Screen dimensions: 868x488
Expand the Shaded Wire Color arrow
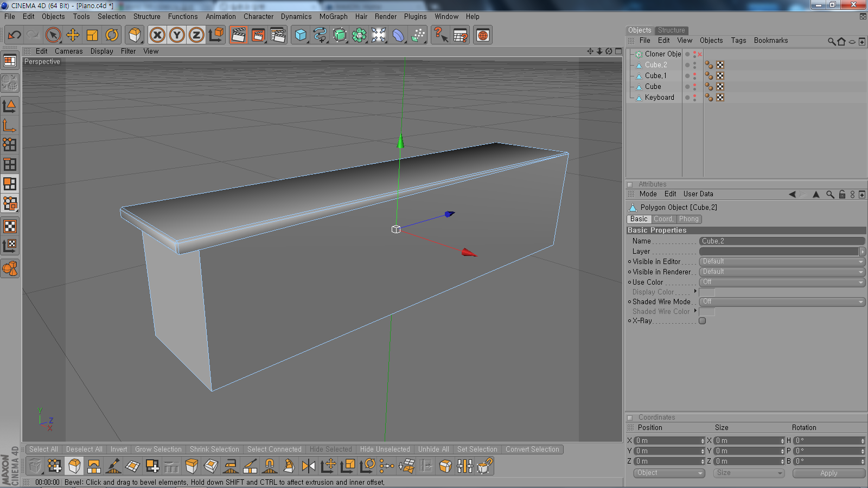tap(695, 311)
